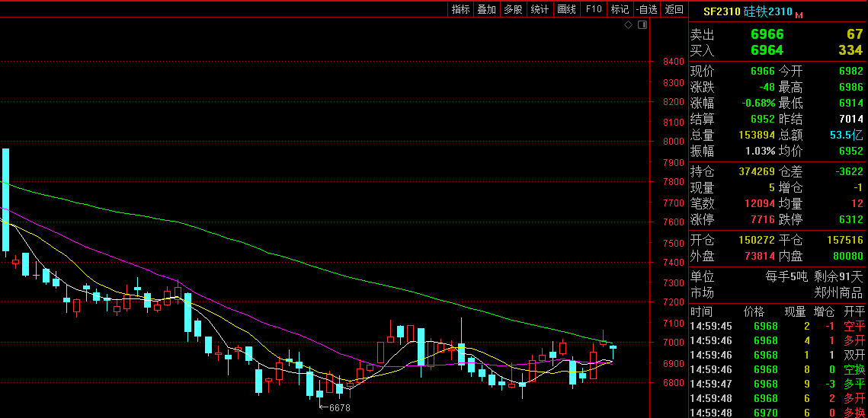Remove from watchlist via -自选
The width and height of the screenshot is (868, 418).
[x=646, y=9]
